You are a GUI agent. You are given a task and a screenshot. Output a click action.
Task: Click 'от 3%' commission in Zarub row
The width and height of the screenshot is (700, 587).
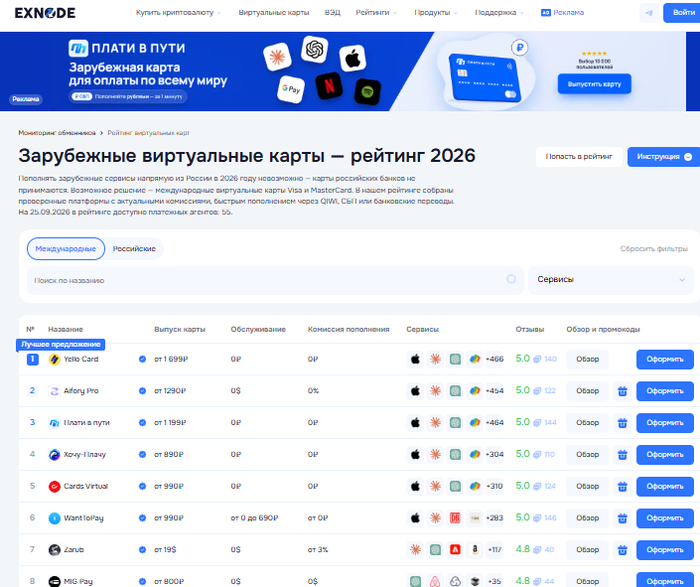pos(317,550)
